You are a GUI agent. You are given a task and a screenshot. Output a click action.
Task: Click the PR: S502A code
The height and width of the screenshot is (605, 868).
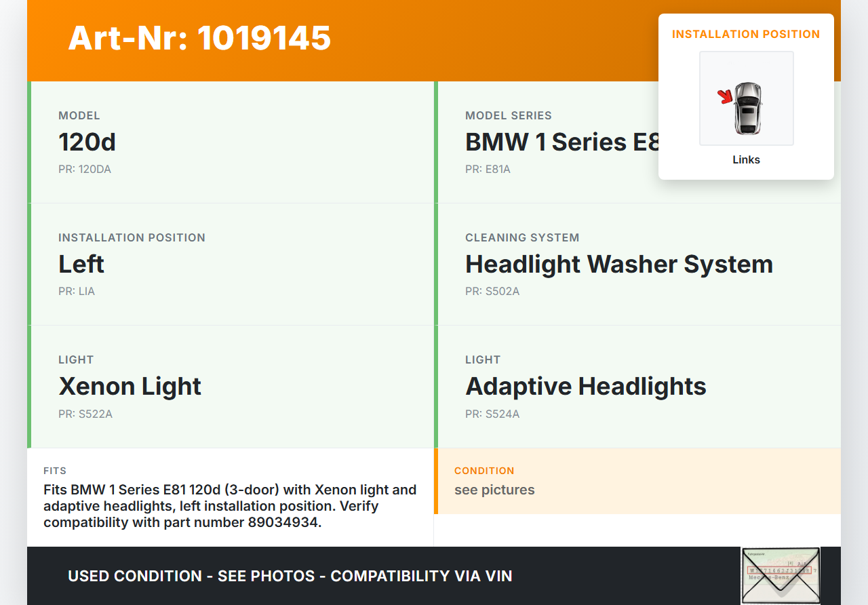point(492,292)
